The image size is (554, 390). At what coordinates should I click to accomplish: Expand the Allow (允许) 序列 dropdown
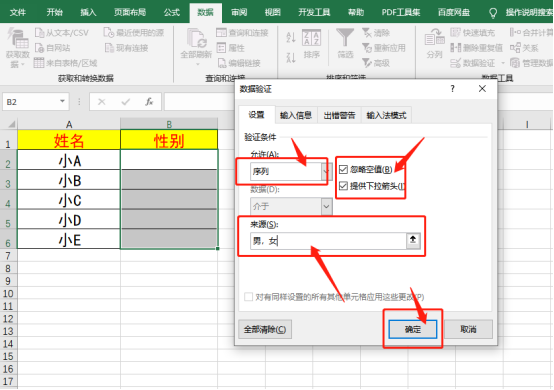(x=326, y=171)
